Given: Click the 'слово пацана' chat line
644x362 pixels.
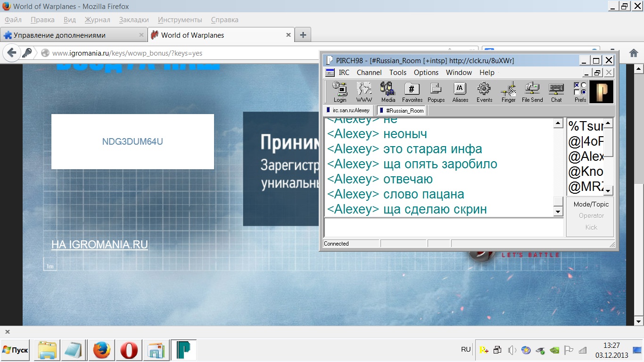Looking at the screenshot, I should tap(396, 194).
